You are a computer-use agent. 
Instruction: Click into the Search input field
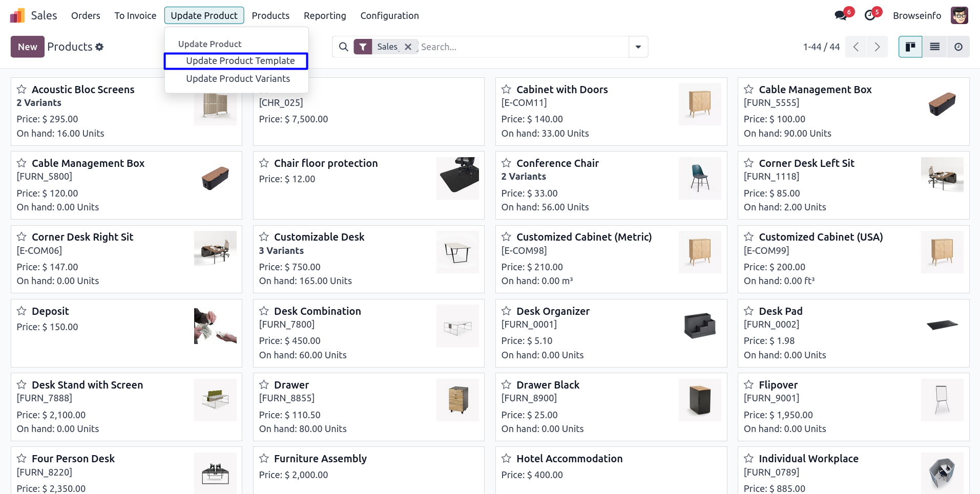pyautogui.click(x=523, y=47)
